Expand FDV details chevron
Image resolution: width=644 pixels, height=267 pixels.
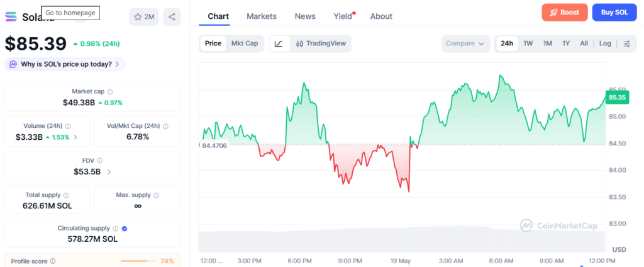click(109, 172)
